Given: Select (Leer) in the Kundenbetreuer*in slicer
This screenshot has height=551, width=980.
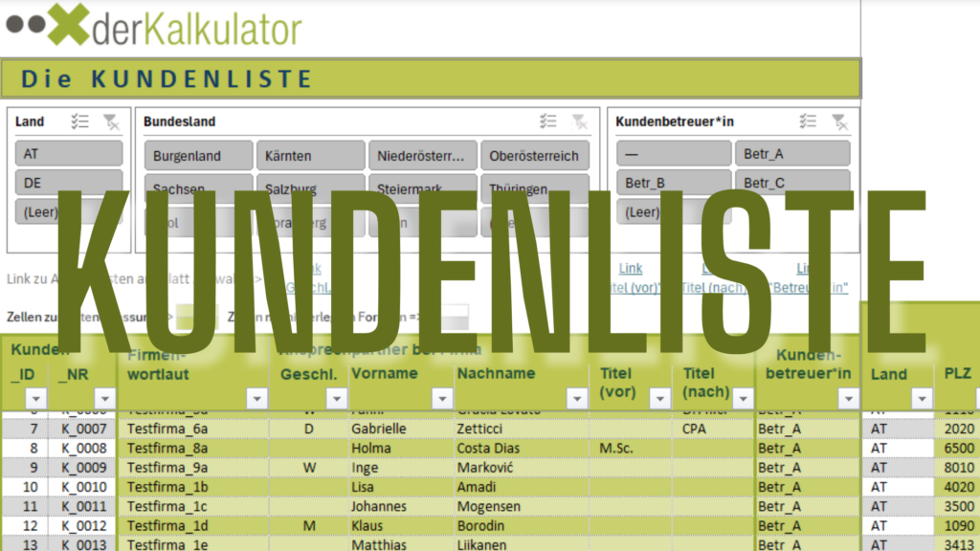Looking at the screenshot, I should pyautogui.click(x=674, y=211).
